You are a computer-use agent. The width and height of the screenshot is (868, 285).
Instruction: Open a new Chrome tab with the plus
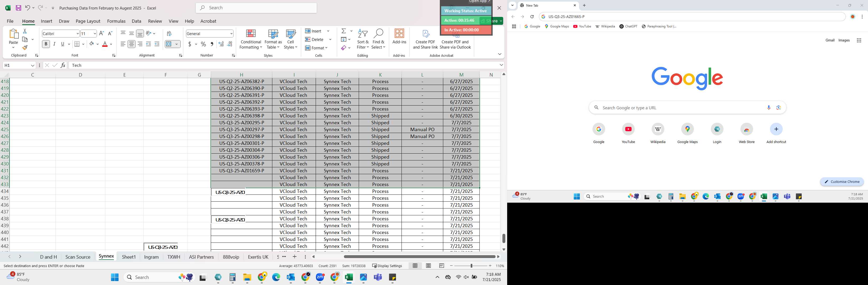[x=584, y=5]
